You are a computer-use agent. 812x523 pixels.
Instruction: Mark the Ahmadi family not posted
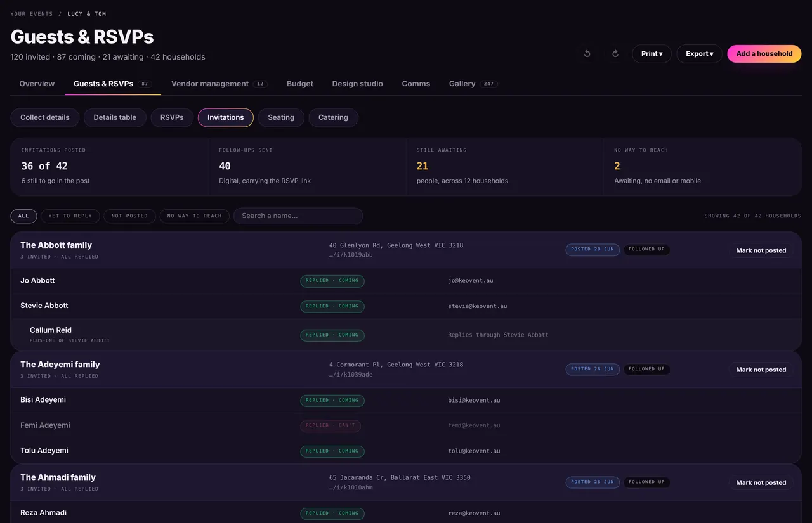(761, 482)
